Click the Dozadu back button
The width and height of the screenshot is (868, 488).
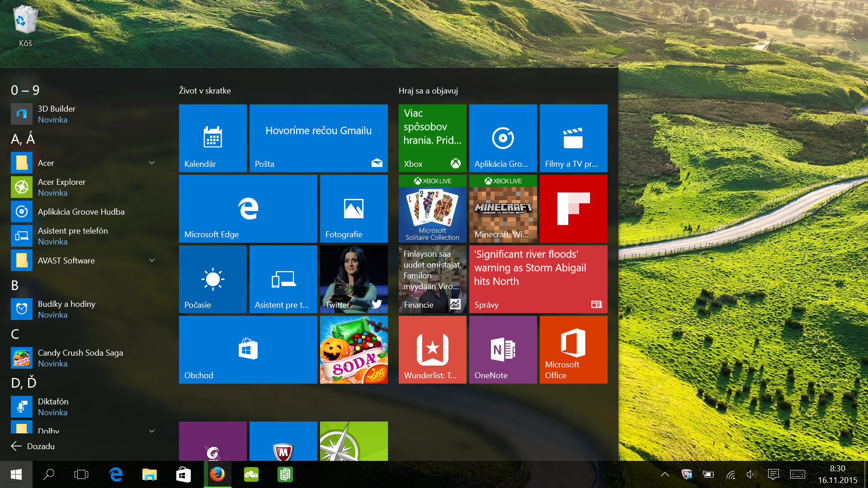[33, 446]
